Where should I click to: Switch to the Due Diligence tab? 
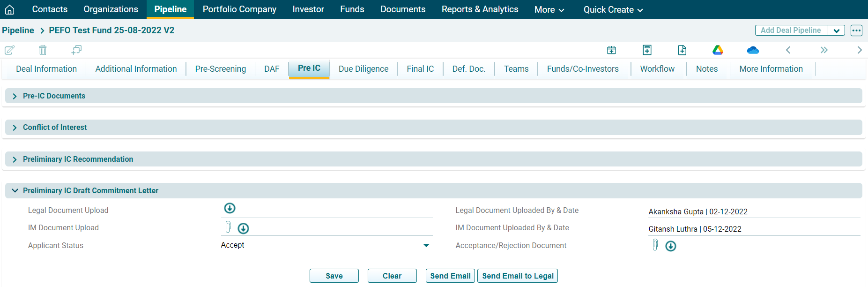pos(363,69)
